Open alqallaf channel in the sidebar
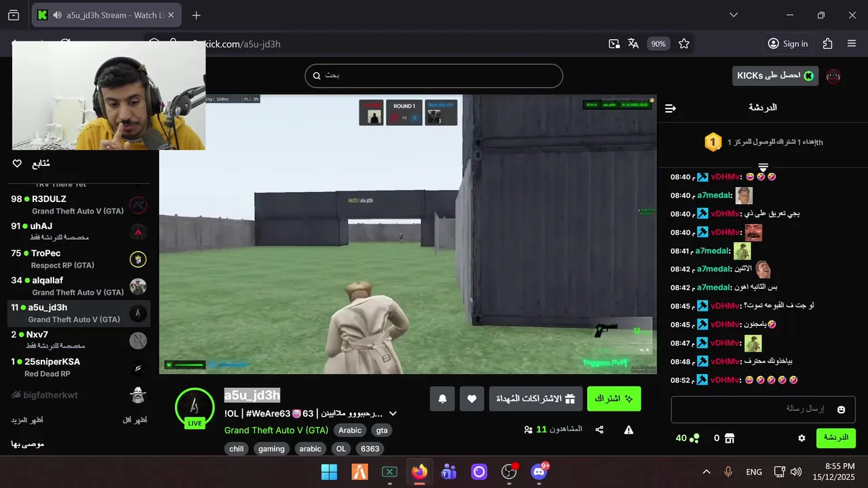The width and height of the screenshot is (868, 488). pos(79,286)
